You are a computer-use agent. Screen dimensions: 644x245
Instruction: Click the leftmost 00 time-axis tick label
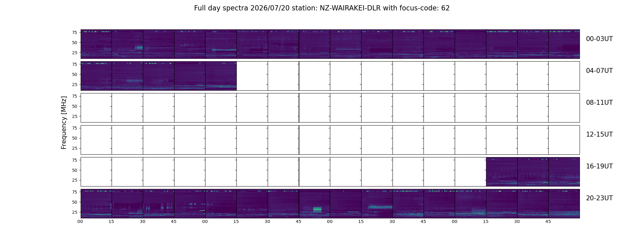coord(80,222)
